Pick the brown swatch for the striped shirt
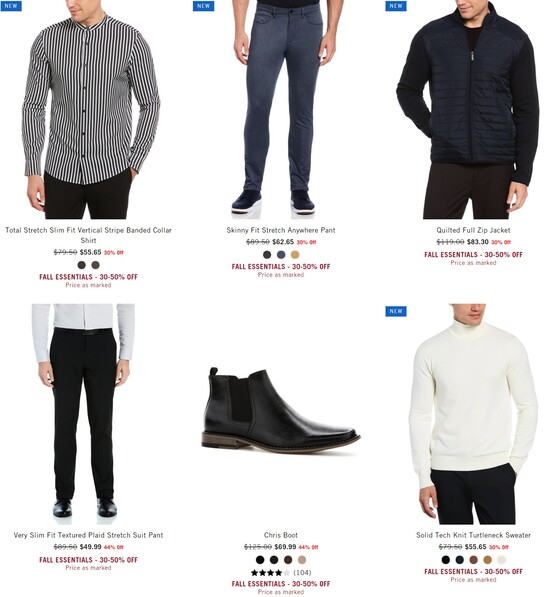This screenshot has width=550, height=597. point(96,265)
